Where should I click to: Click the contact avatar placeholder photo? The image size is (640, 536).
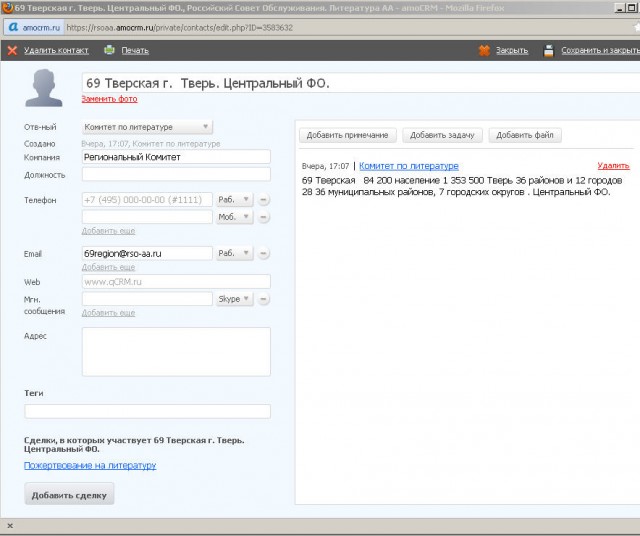(45, 89)
